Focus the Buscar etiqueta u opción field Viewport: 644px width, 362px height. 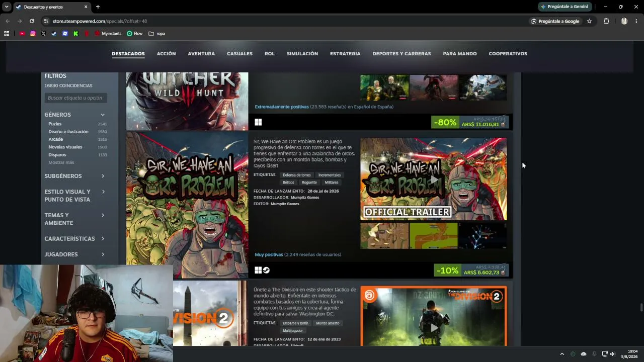point(75,98)
